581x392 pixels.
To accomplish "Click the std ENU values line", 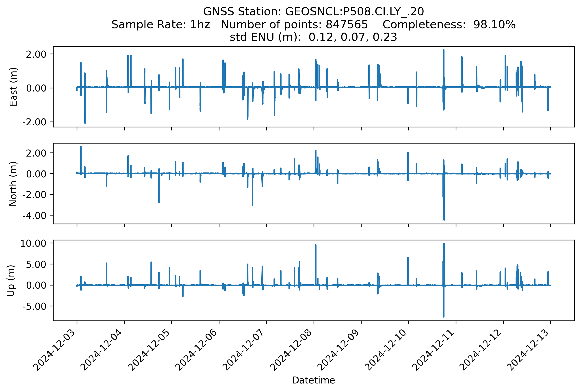I will (x=313, y=37).
